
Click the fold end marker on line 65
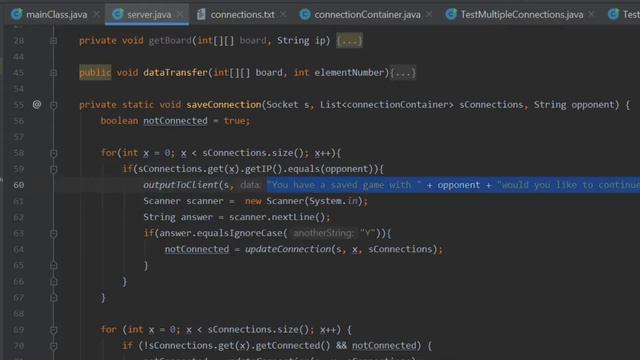tap(53, 265)
